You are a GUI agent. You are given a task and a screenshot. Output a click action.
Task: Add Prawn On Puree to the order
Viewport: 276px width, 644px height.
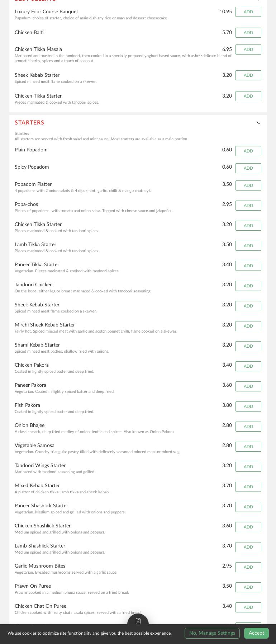point(248,587)
